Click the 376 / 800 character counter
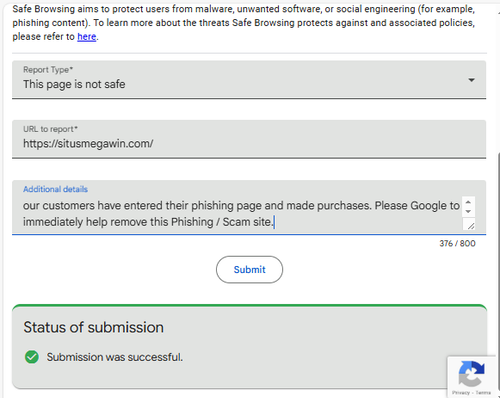Image resolution: width=500 pixels, height=398 pixels. (x=457, y=243)
